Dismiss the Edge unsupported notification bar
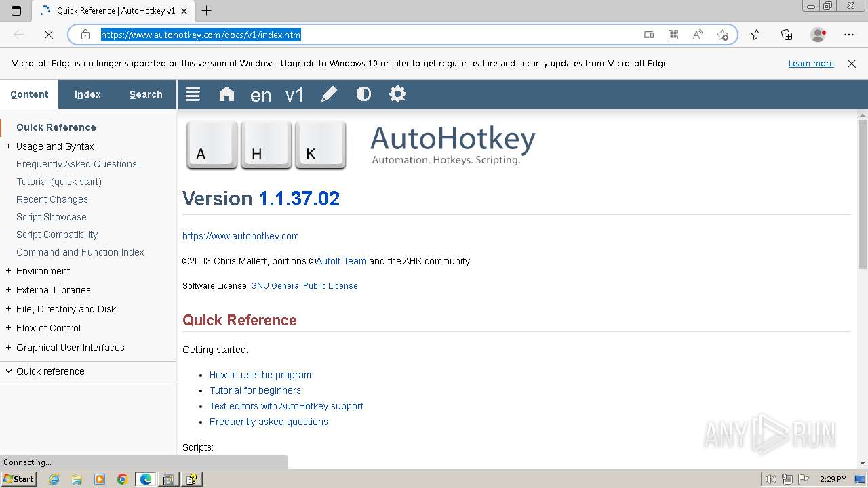Viewport: 868px width, 488px height. 852,64
